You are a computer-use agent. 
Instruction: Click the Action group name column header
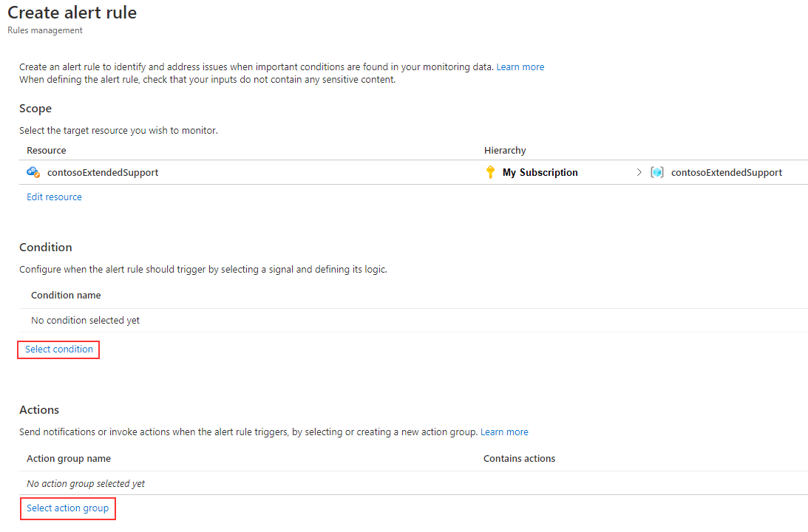(69, 458)
